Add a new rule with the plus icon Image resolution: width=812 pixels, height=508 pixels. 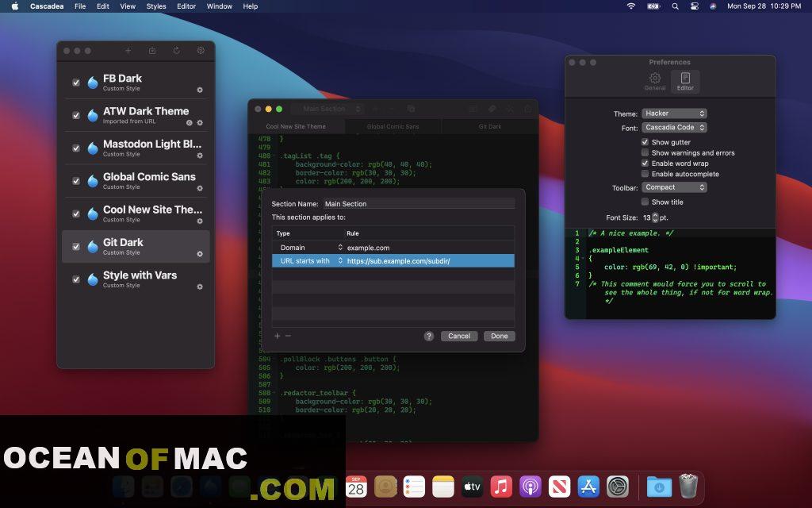[x=277, y=336]
